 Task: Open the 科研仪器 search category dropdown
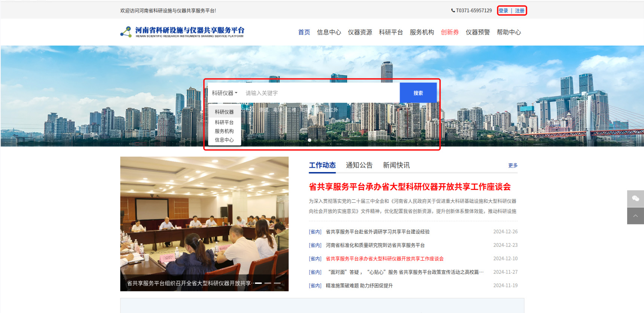click(225, 93)
